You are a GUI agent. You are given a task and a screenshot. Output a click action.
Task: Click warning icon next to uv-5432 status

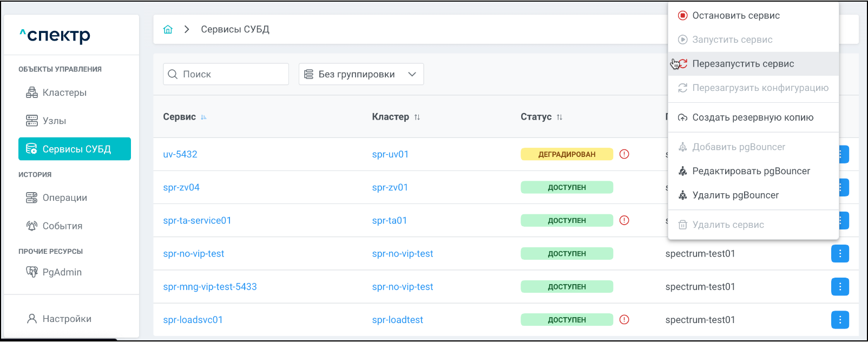[624, 154]
